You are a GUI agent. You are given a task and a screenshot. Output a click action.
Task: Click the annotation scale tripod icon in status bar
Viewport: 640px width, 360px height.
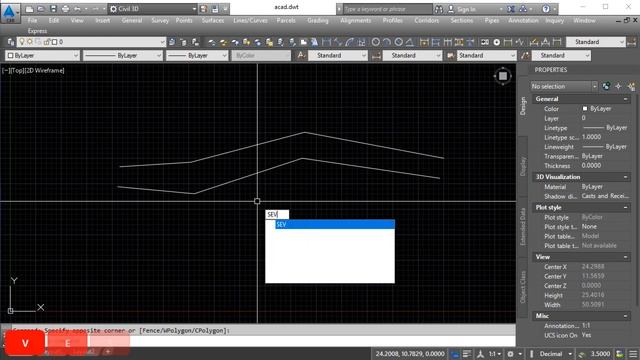(x=480, y=354)
